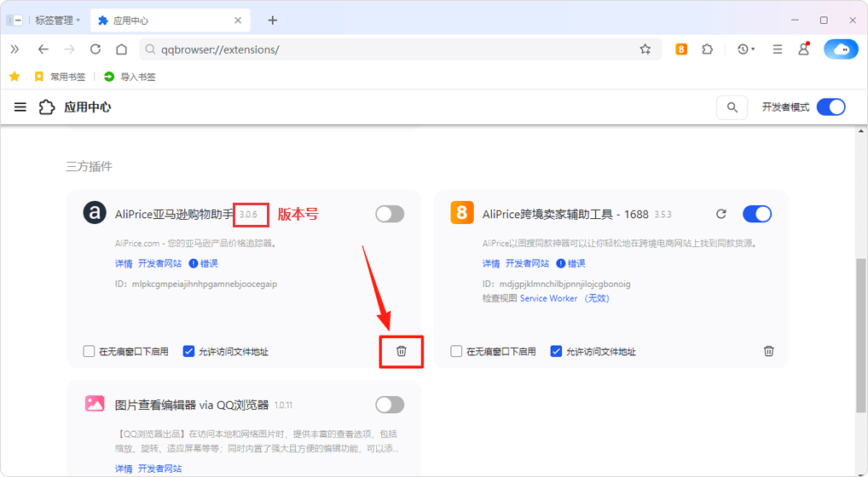This screenshot has width=868, height=477.
Task: Open the user account profile icon
Action: point(803,49)
